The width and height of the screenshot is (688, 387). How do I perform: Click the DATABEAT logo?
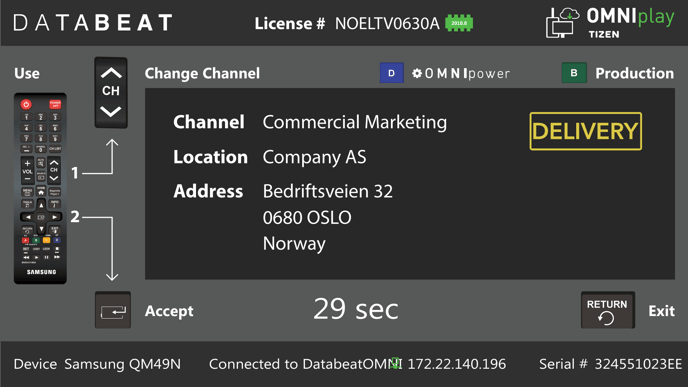pyautogui.click(x=93, y=23)
